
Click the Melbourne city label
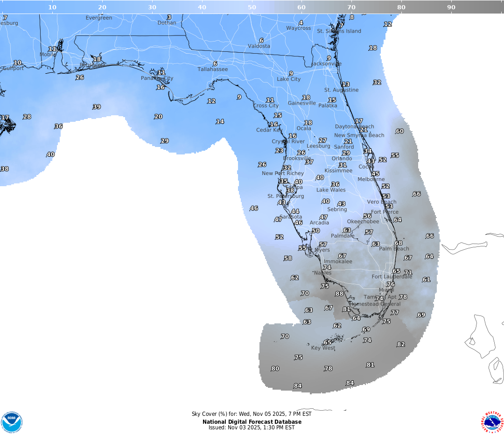coord(371,179)
